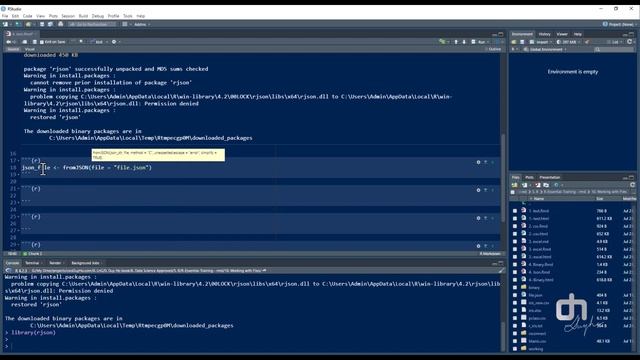Open the Plots tab in files pane
640x360 pixels.
click(x=529, y=178)
